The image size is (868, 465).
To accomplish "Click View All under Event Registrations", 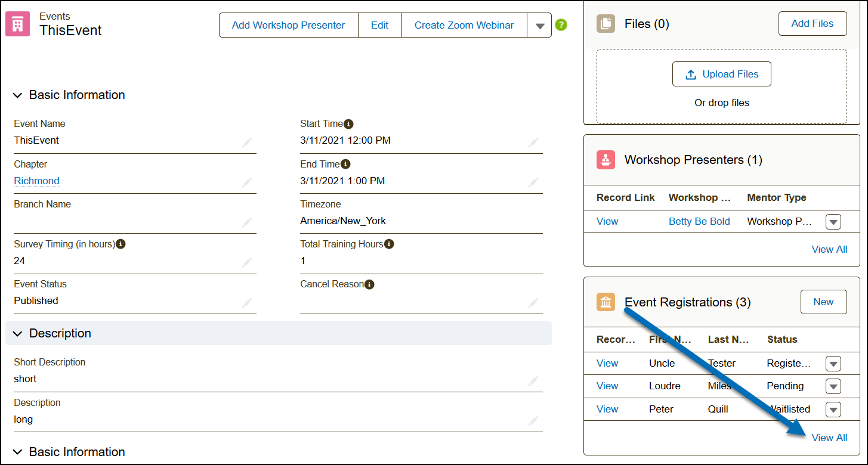I will click(829, 438).
